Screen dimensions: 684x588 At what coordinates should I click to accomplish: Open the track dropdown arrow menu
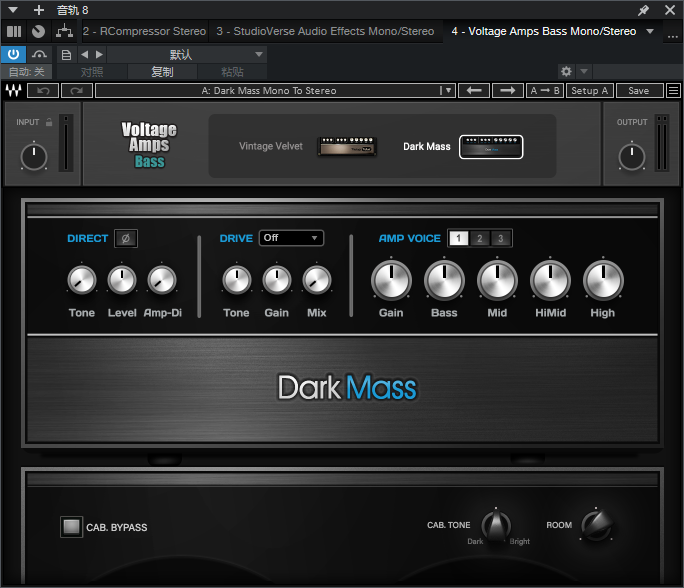13,10
